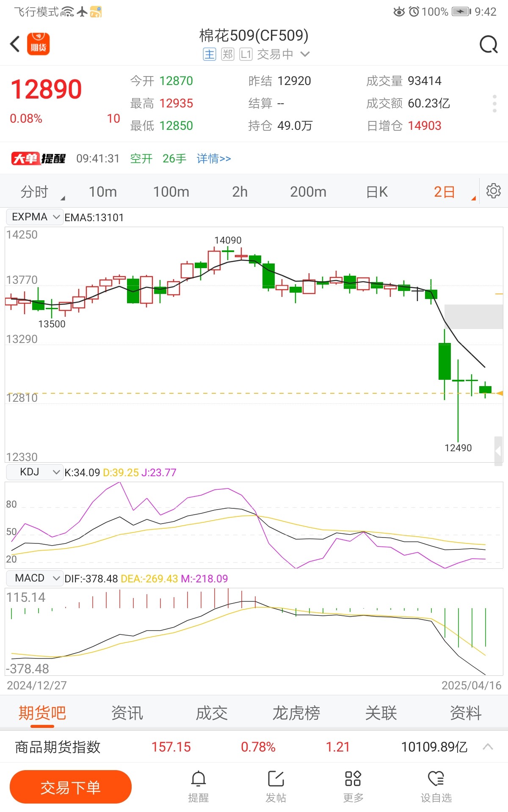Tap the index value 157.15
The image size is (508, 812).
171,747
